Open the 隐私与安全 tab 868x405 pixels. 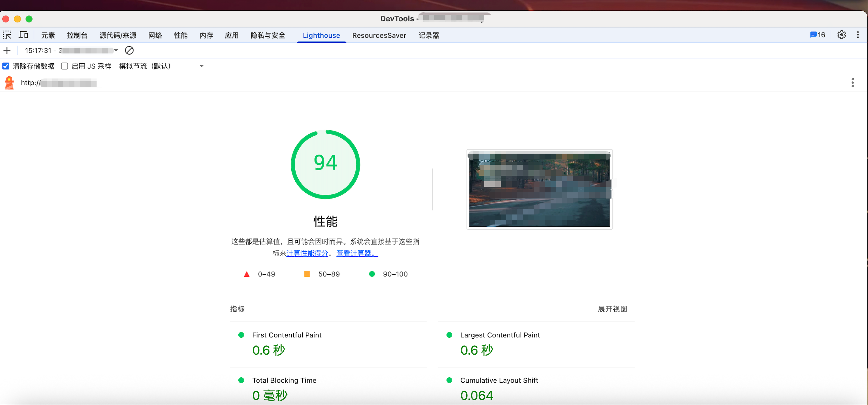268,35
